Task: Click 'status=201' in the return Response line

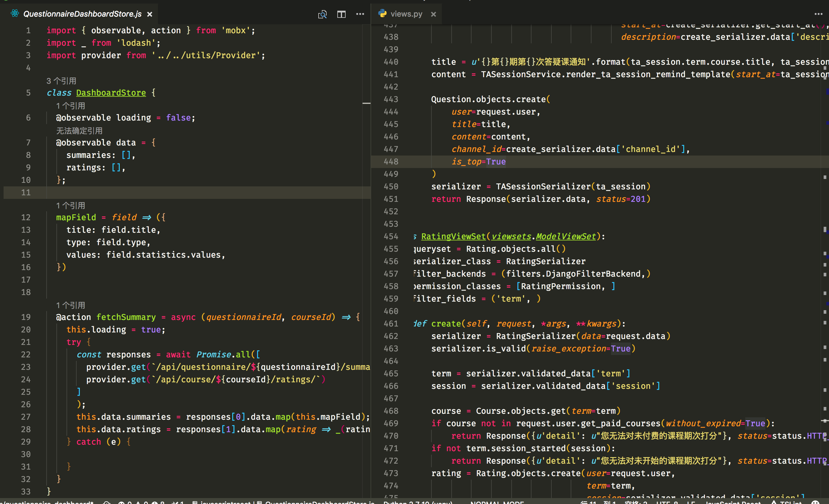Action: (x=621, y=199)
